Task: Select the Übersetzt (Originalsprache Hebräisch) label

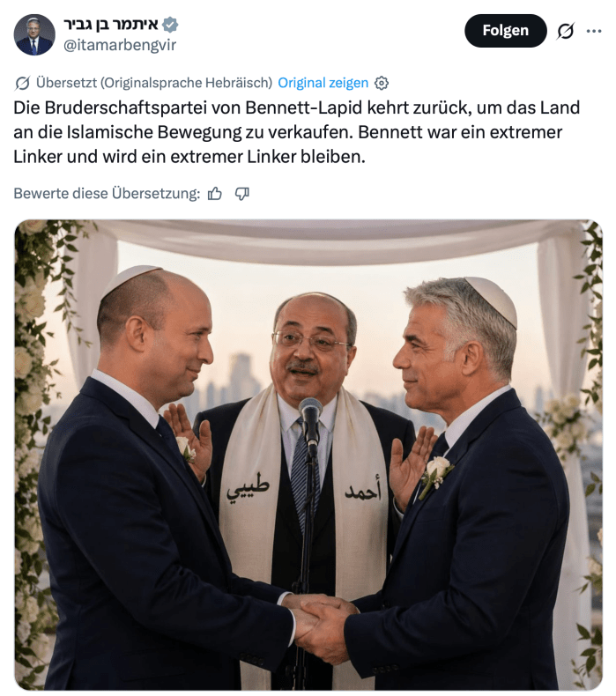Action: tap(154, 83)
